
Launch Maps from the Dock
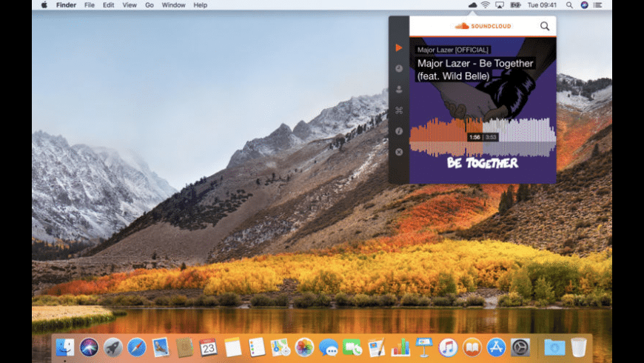click(x=281, y=347)
